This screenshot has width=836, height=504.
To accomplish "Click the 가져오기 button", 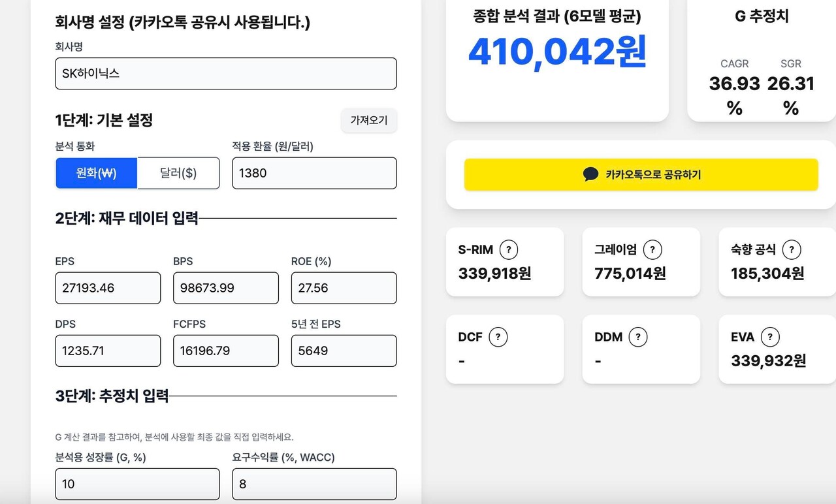I will 369,121.
